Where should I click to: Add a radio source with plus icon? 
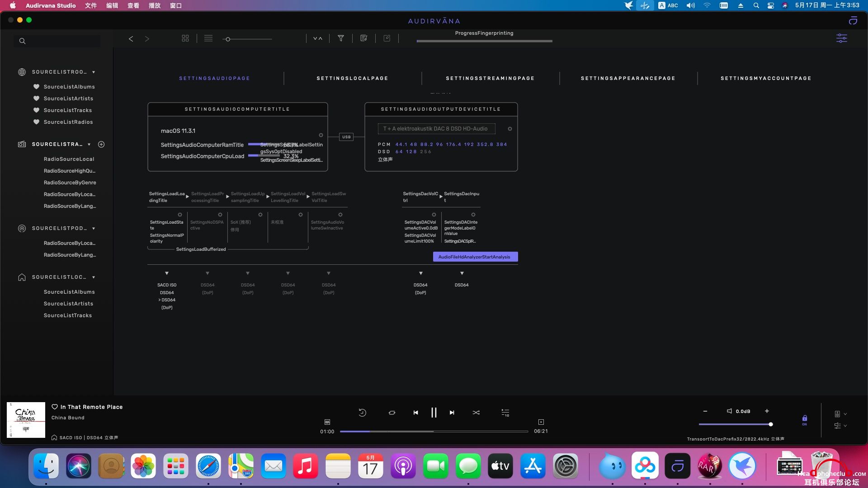(x=101, y=145)
